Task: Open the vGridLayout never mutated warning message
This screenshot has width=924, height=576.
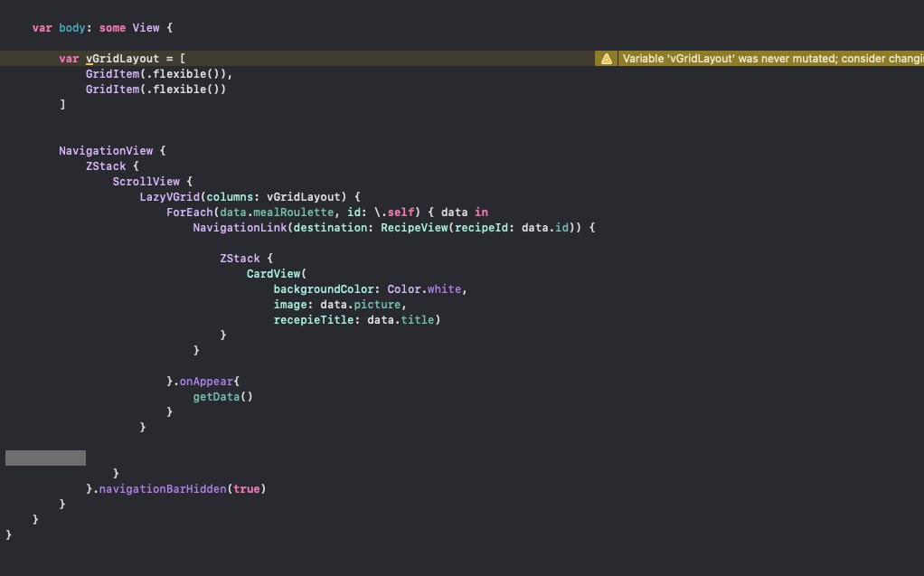Action: coord(772,59)
